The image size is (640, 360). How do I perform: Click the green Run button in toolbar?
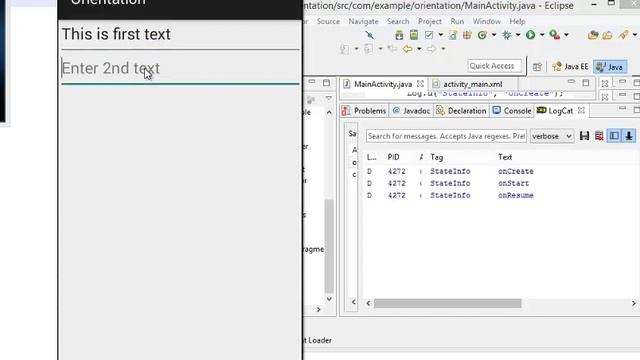tap(530, 35)
